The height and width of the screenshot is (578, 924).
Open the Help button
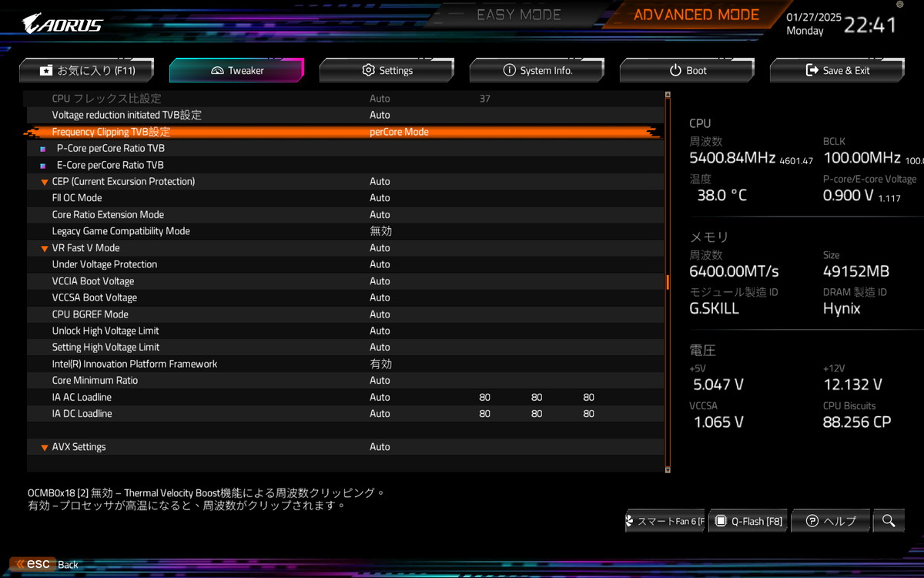point(830,521)
